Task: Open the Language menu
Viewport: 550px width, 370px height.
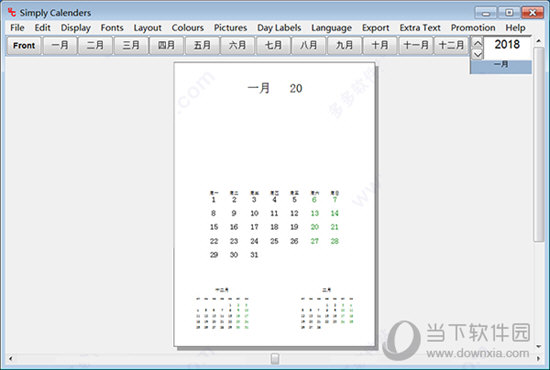Action: [331, 28]
